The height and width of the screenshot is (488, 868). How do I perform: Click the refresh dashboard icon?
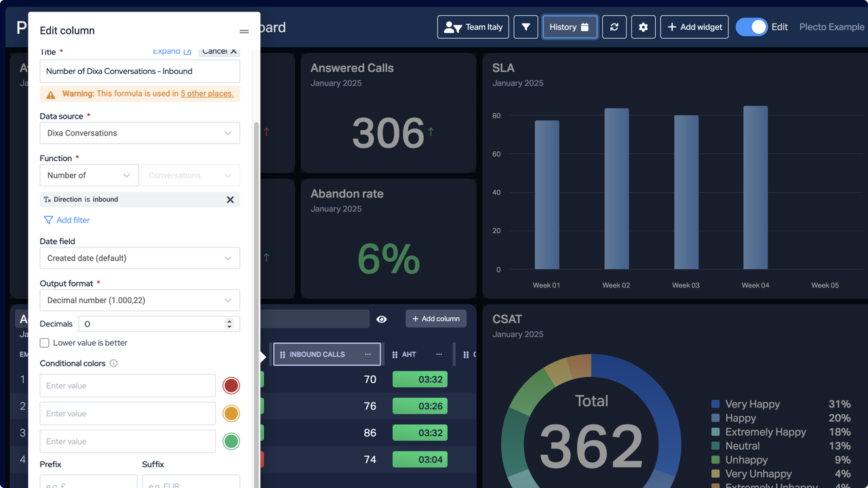pyautogui.click(x=614, y=27)
